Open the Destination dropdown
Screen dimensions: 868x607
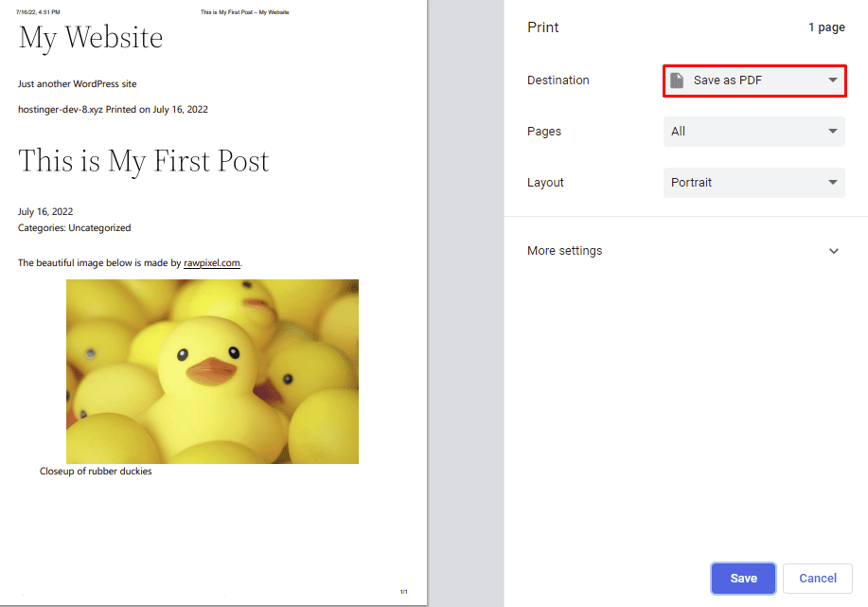click(753, 80)
